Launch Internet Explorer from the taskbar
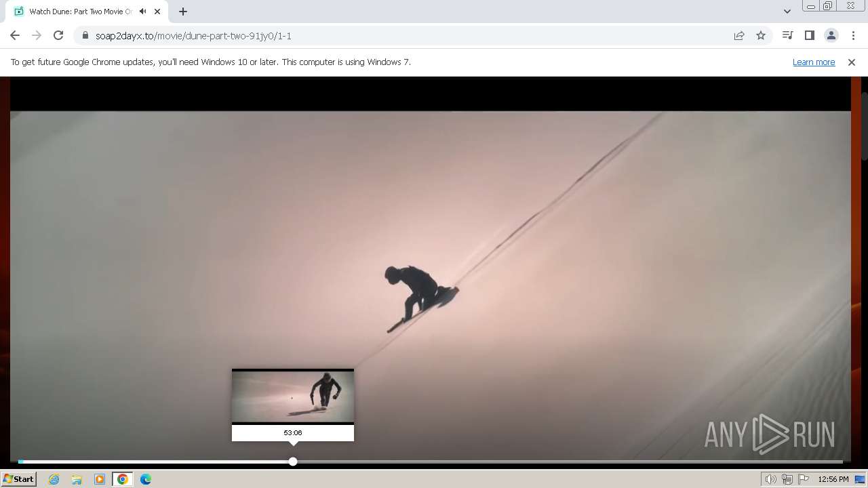The image size is (868, 488). 54,479
